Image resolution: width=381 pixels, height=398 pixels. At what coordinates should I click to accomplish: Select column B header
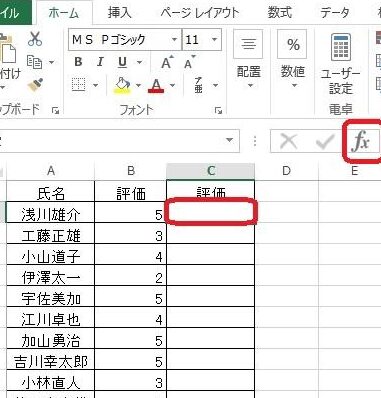point(131,171)
